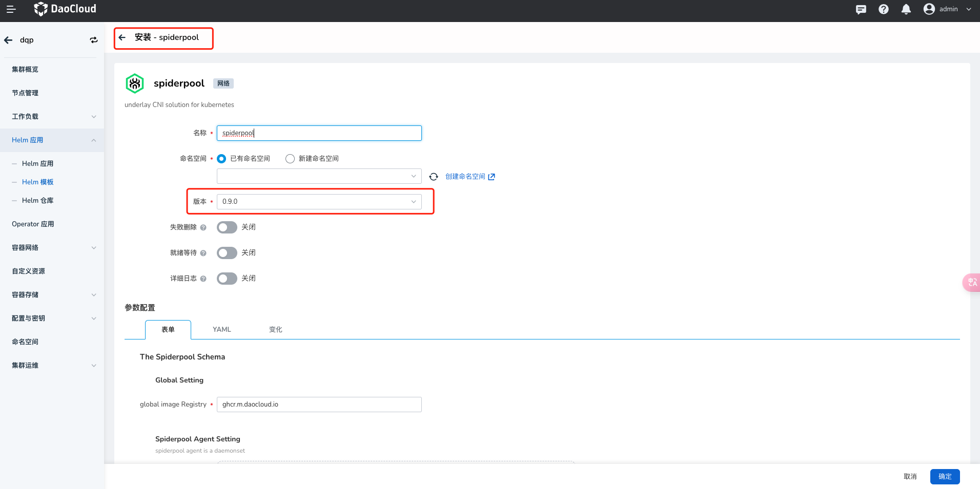Click help icon next to 失败删除
This screenshot has height=489, width=980.
(203, 227)
